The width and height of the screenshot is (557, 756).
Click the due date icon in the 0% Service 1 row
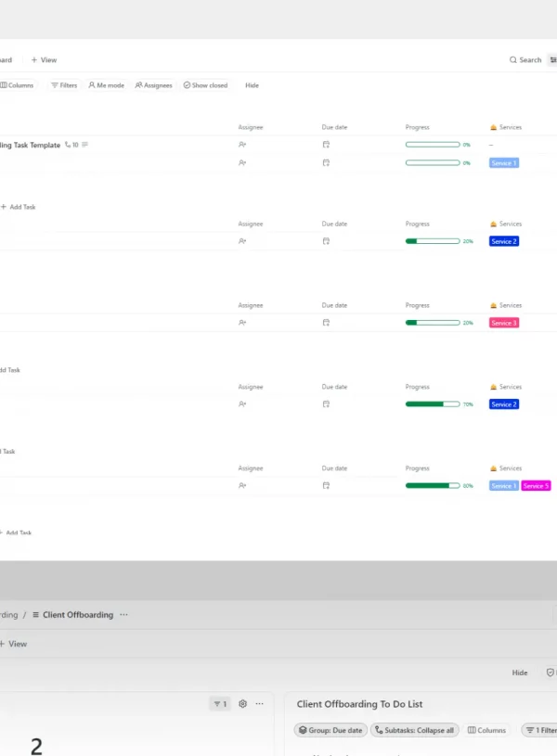pos(326,163)
